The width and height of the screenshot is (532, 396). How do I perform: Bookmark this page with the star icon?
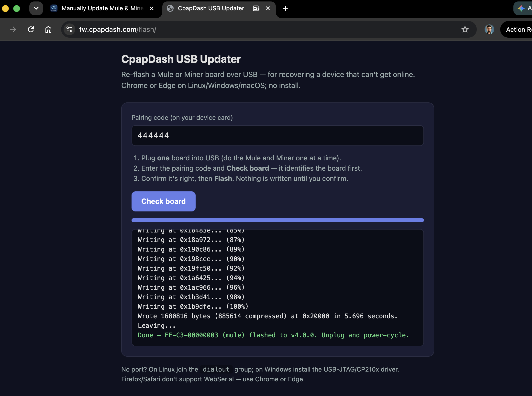[x=465, y=30]
